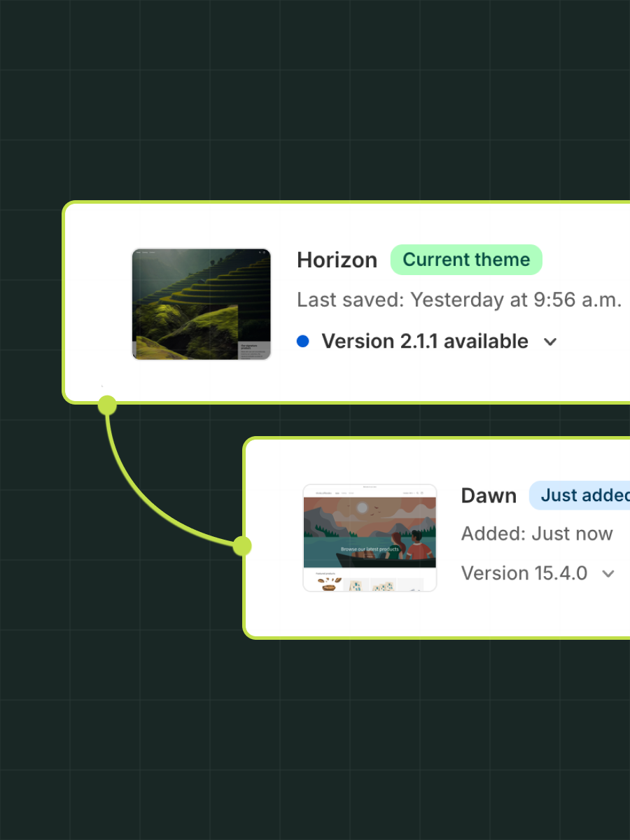Open the Version 2.1.1 available text label
The width and height of the screenshot is (630, 840).
[x=424, y=342]
